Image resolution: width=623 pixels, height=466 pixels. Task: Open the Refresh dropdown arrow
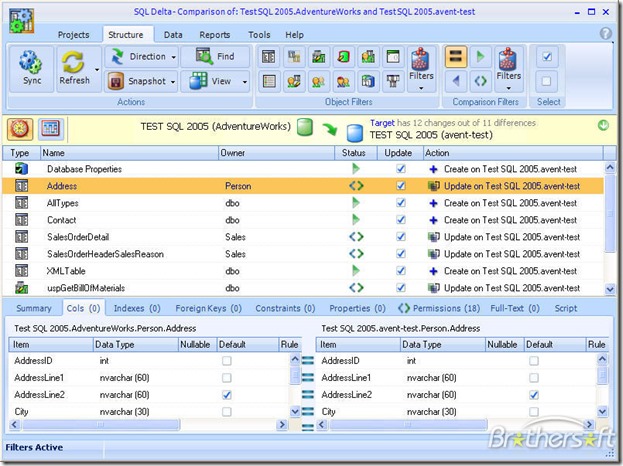click(97, 70)
